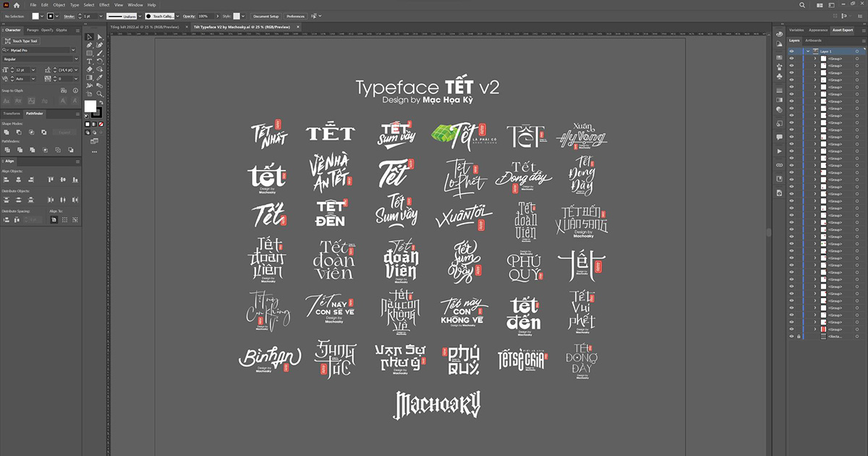The height and width of the screenshot is (456, 868).
Task: Click the Style swatch in control bar
Action: [x=237, y=16]
